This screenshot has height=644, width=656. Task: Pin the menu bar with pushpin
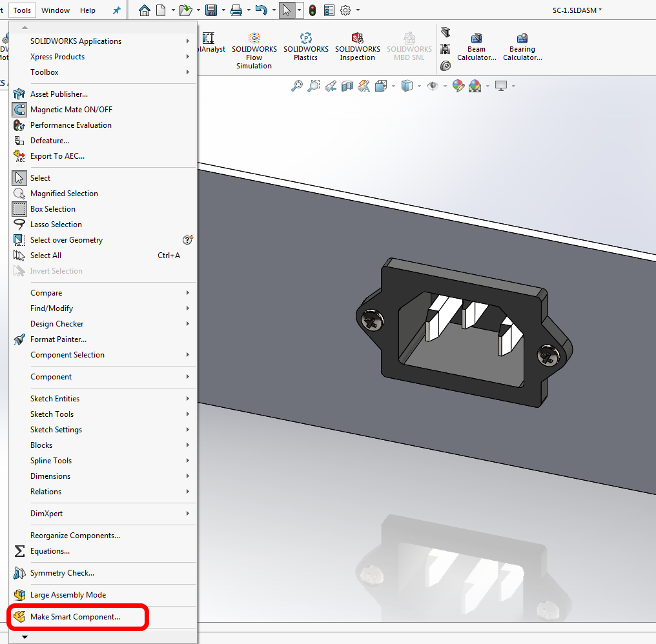coord(117,10)
